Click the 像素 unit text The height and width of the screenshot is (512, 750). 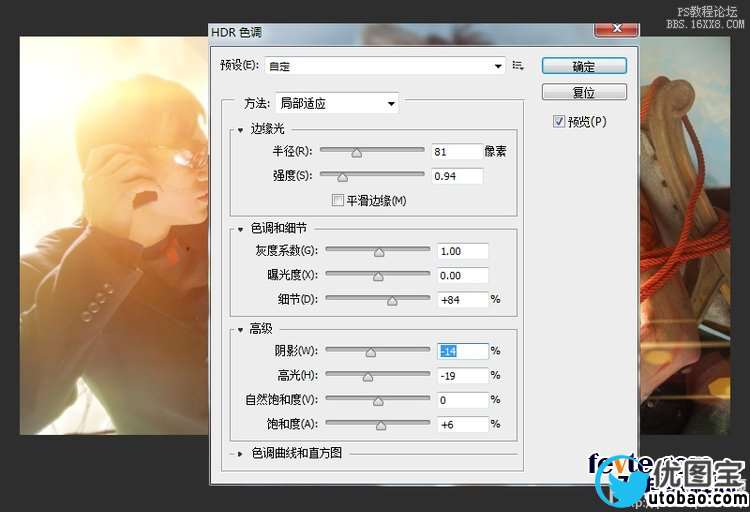pos(496,152)
